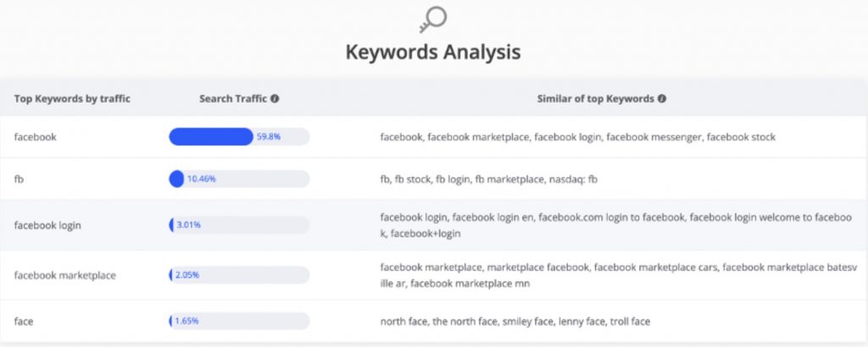Screen dimensions: 868x347
Task: Click the Top Keywords by traffic header
Action: (72, 98)
